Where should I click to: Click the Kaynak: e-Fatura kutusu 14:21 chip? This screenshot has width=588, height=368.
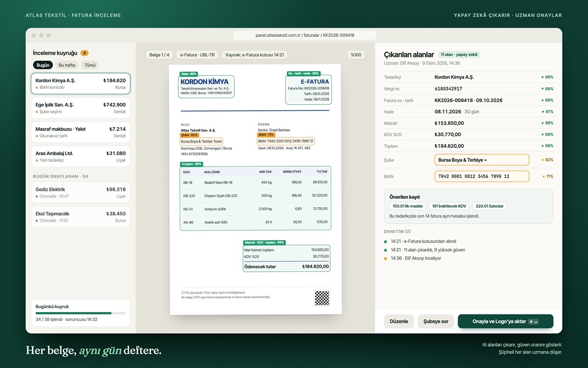point(254,55)
